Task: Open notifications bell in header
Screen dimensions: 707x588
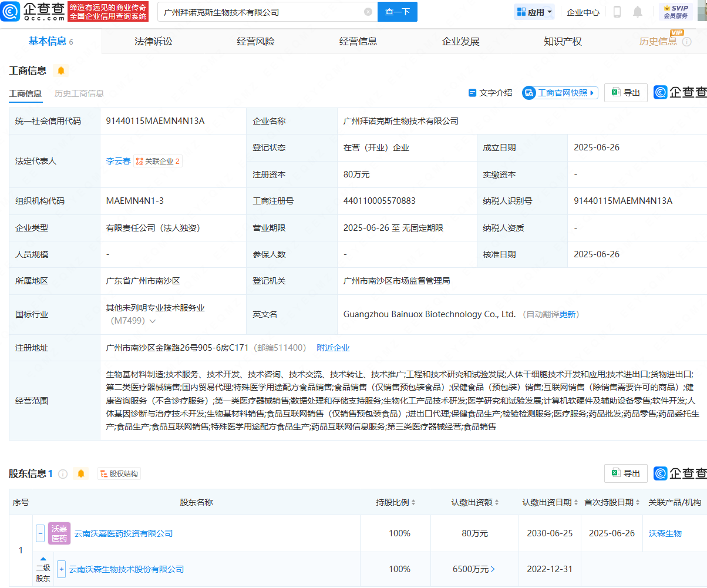Action: coord(638,12)
